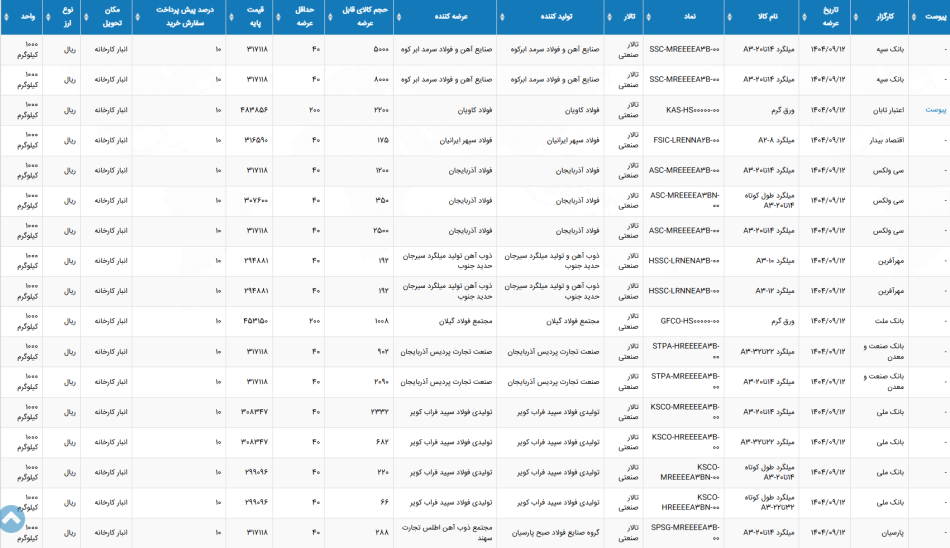Screen dimensions: 950x548
Task: Click offer volume ۱۷۵ cell
Action: click(359, 141)
